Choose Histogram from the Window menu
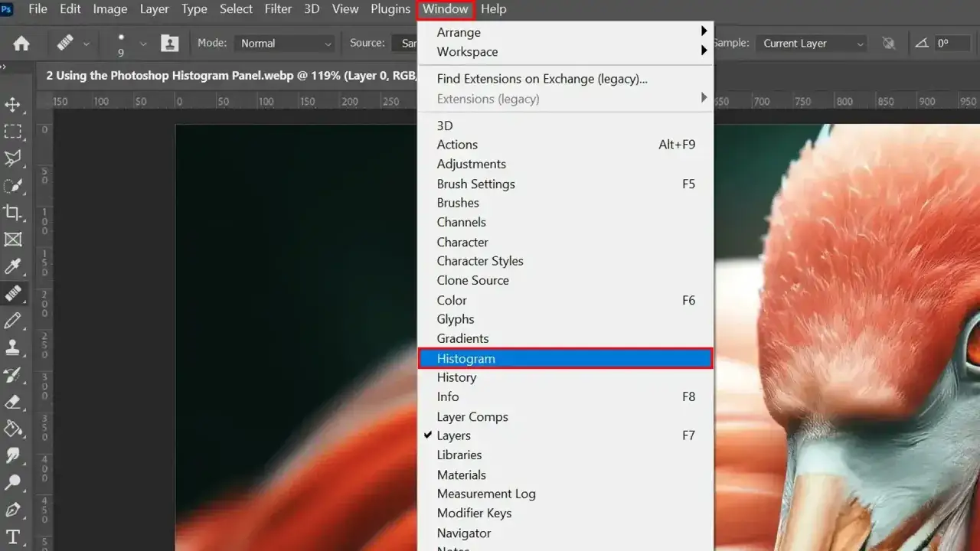The width and height of the screenshot is (980, 551). pos(566,358)
